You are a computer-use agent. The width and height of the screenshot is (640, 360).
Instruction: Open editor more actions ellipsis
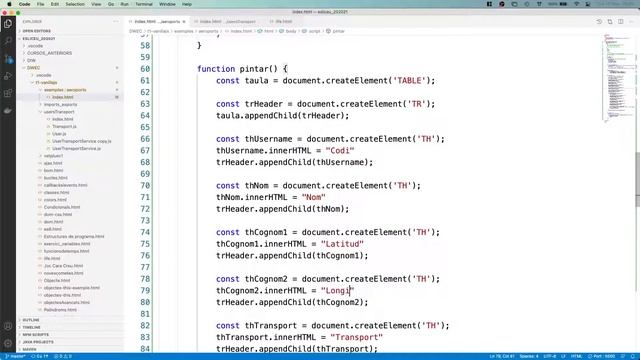(631, 22)
